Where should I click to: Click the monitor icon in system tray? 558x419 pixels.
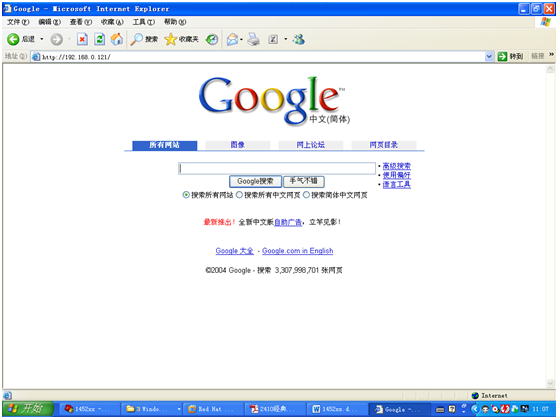[524, 409]
